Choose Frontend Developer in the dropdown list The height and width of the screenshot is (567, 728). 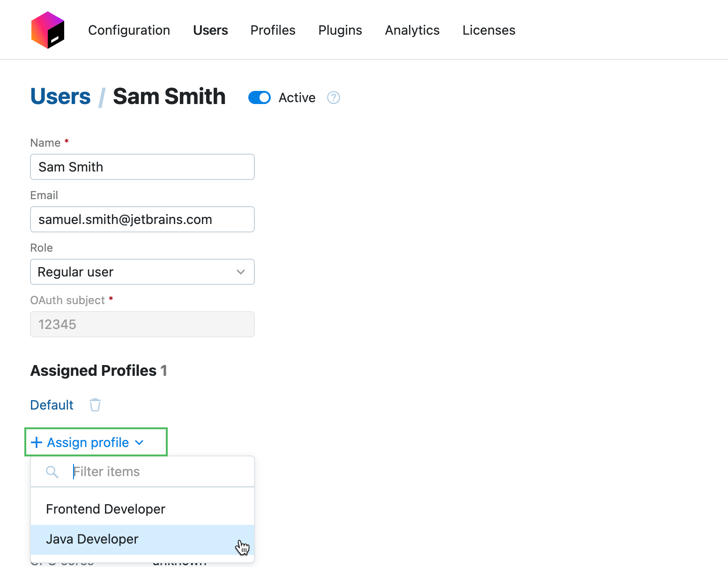[x=105, y=509]
